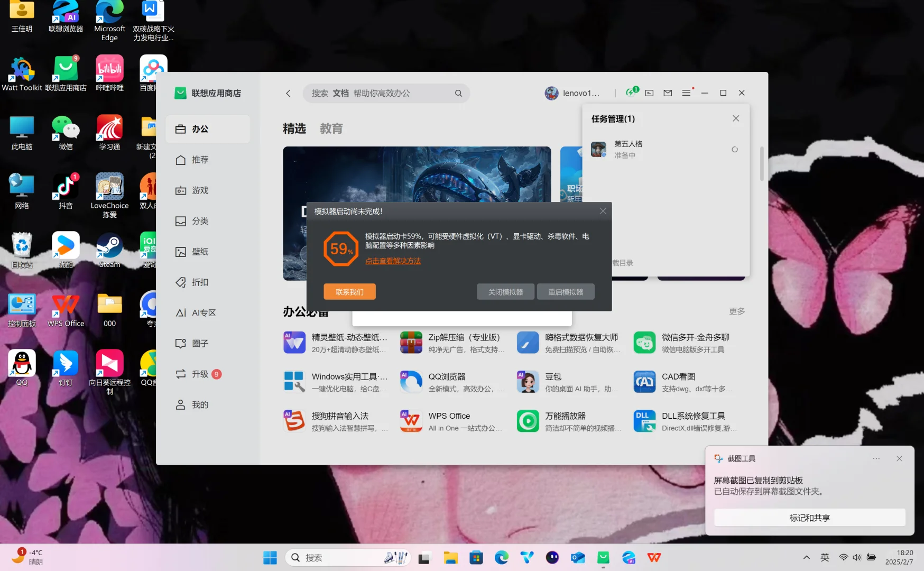Open the 点击查看解决方法 link

point(393,260)
